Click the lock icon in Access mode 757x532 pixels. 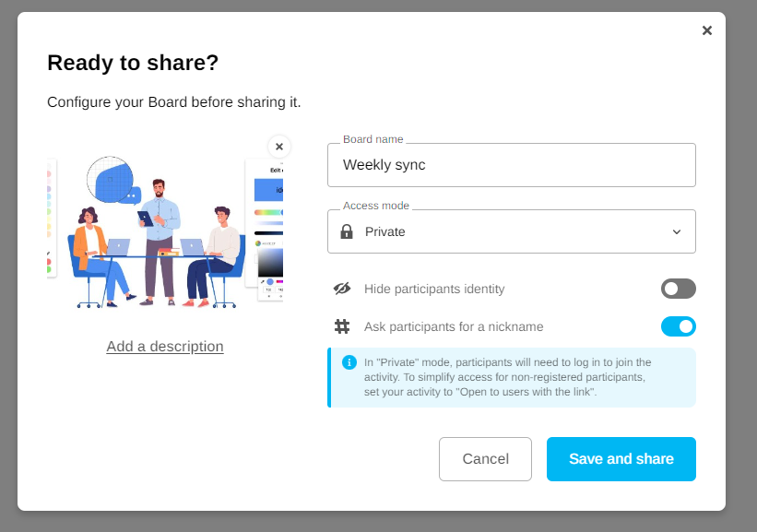pos(347,231)
